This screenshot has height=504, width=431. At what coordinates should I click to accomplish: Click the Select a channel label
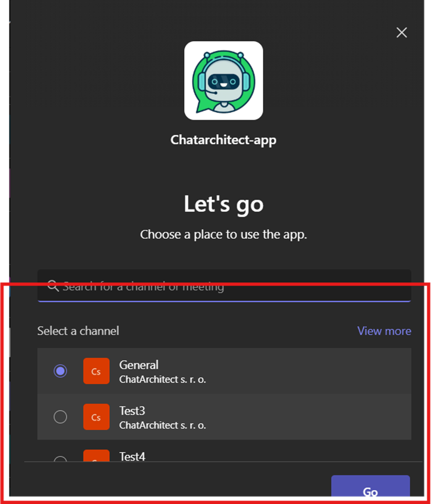[78, 331]
